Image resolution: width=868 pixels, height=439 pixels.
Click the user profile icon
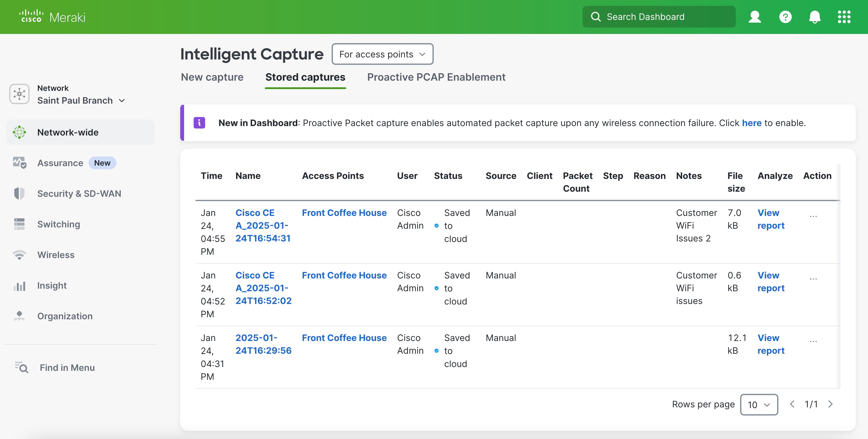[x=755, y=17]
